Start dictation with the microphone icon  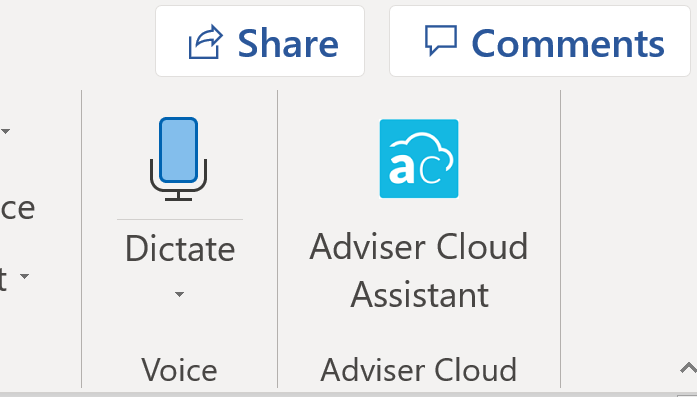pos(178,159)
